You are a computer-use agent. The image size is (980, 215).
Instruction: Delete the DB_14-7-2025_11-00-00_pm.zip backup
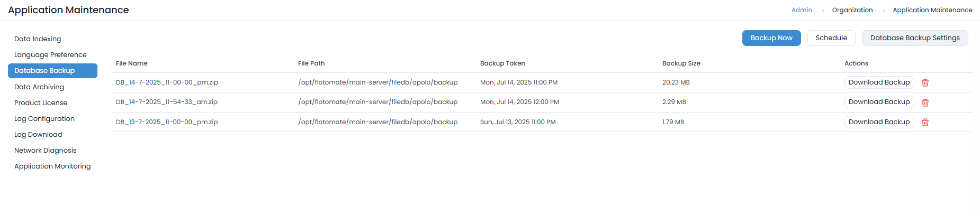click(925, 82)
